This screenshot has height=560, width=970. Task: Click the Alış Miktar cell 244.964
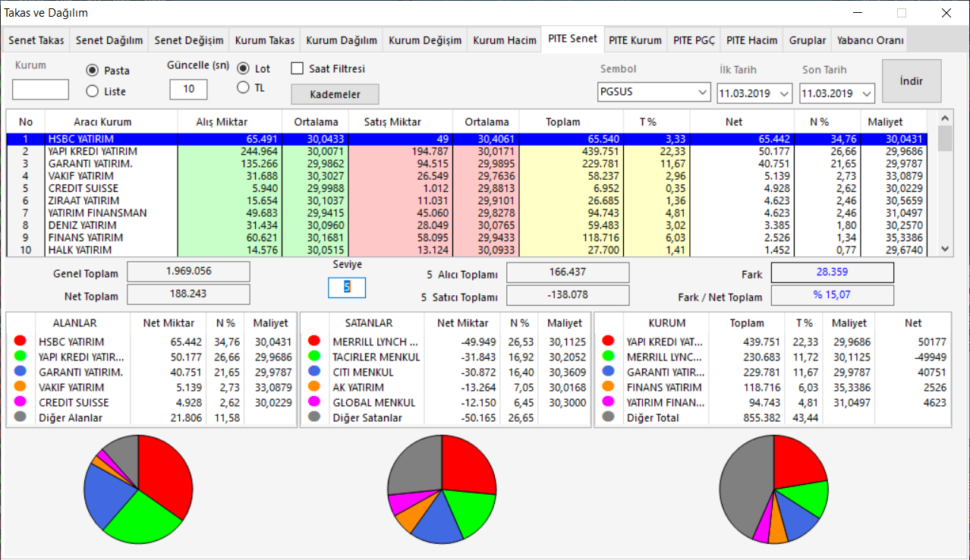[230, 152]
